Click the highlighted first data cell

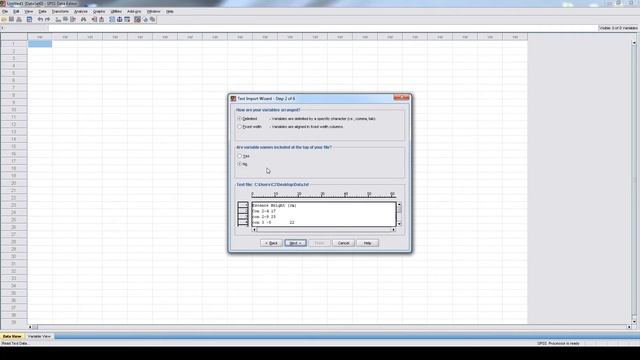pyautogui.click(x=40, y=44)
